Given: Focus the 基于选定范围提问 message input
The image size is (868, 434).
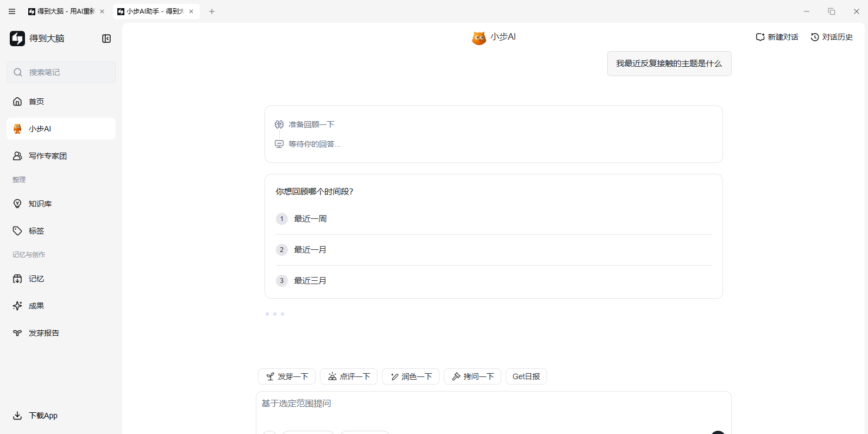Looking at the screenshot, I should (493, 404).
